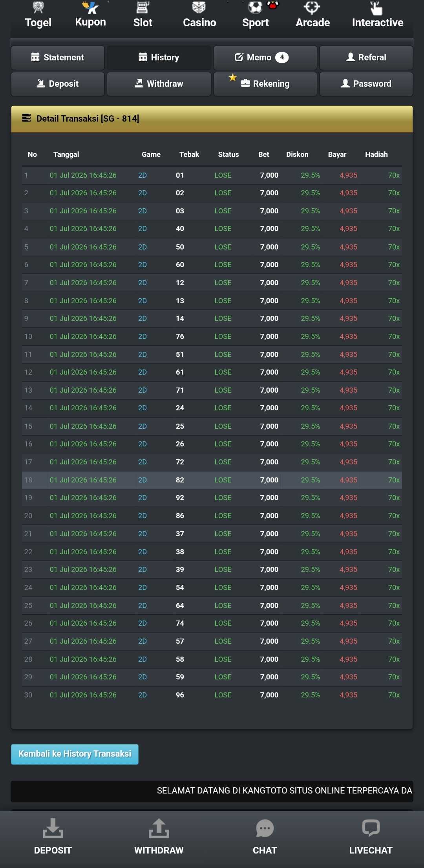
Task: Open the Password settings button
Action: 366,84
